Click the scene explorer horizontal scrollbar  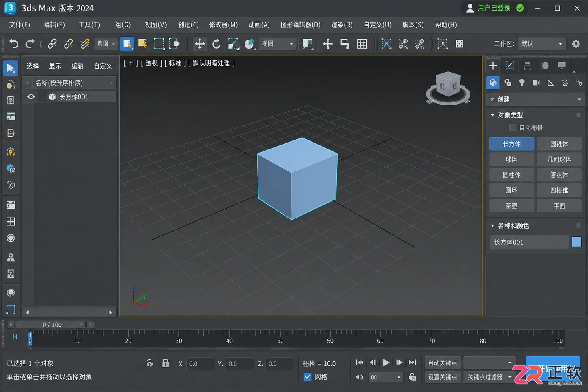pyautogui.click(x=69, y=312)
